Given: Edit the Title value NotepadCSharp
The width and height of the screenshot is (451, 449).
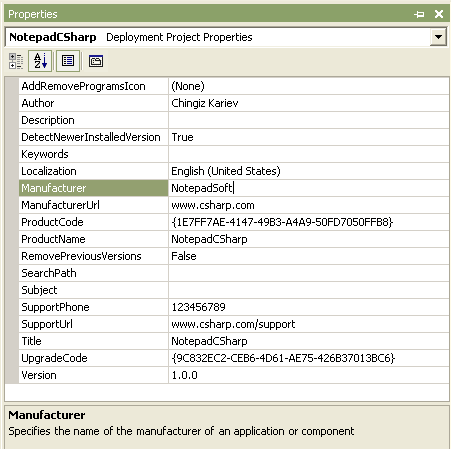Looking at the screenshot, I should (309, 341).
